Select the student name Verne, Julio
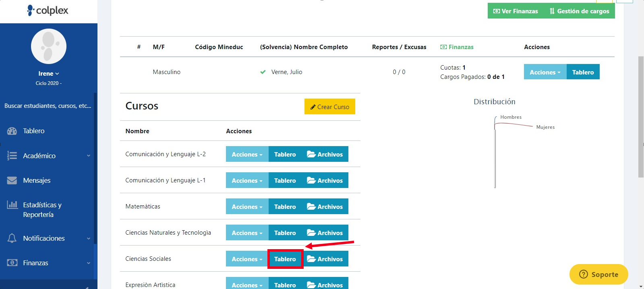The height and width of the screenshot is (289, 644). point(287,72)
